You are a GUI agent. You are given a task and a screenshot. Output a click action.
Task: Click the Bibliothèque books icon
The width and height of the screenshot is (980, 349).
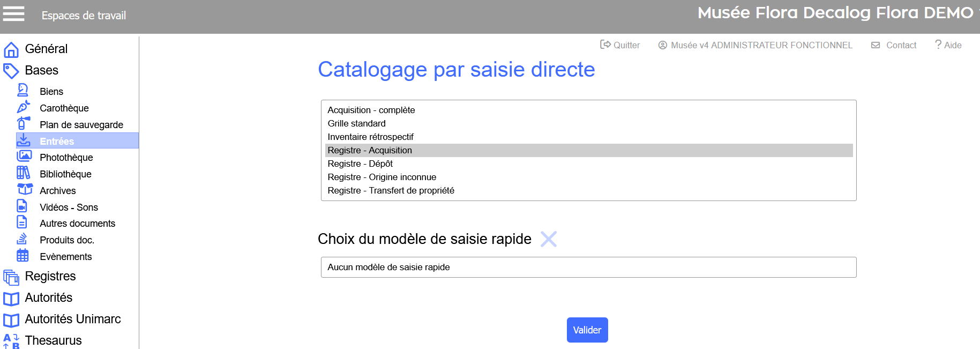tap(23, 173)
